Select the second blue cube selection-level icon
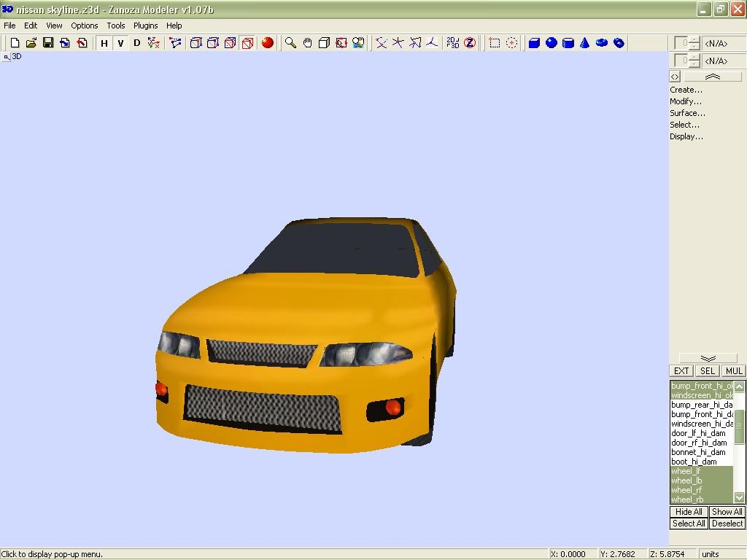This screenshot has height=560, width=747. (x=213, y=43)
